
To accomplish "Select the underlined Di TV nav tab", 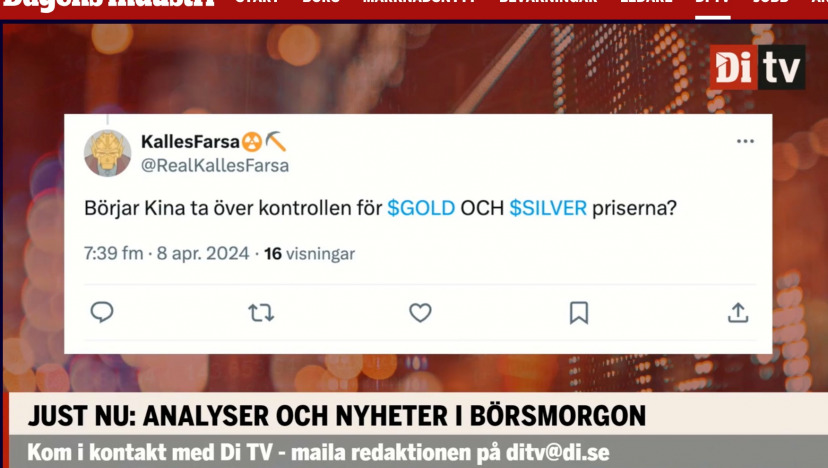I will click(x=712, y=3).
